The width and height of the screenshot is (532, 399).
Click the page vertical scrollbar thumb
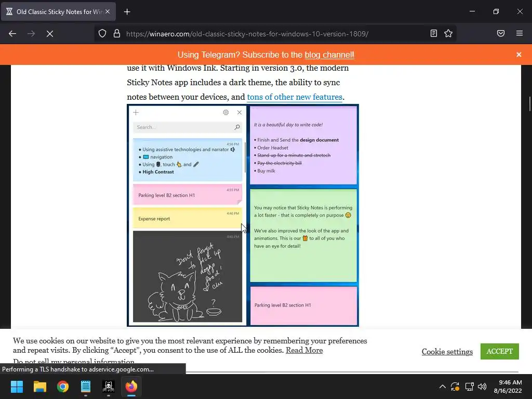coord(529,103)
